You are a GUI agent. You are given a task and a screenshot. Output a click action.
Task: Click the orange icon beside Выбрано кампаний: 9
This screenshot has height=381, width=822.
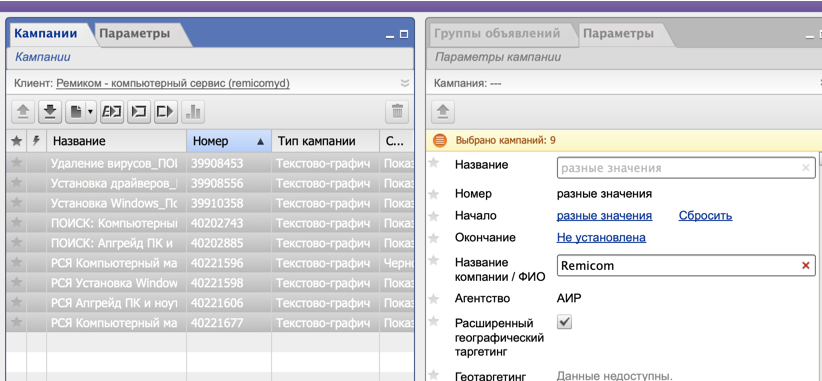click(440, 140)
